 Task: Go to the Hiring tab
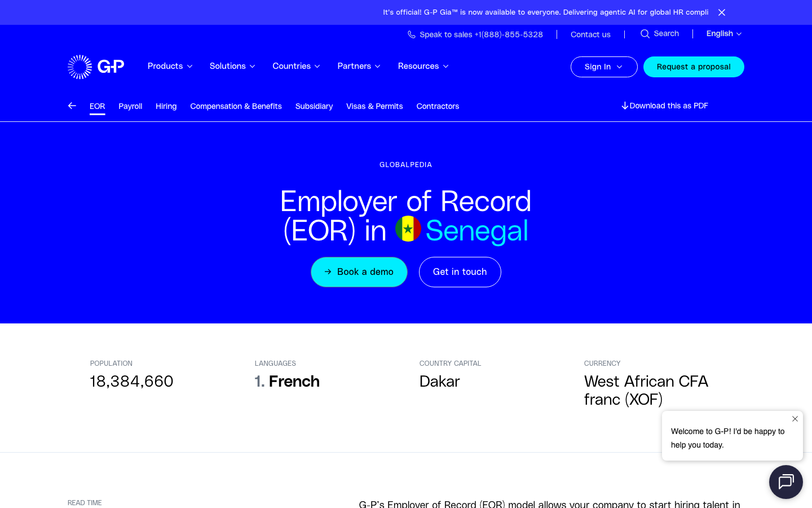[x=166, y=106]
